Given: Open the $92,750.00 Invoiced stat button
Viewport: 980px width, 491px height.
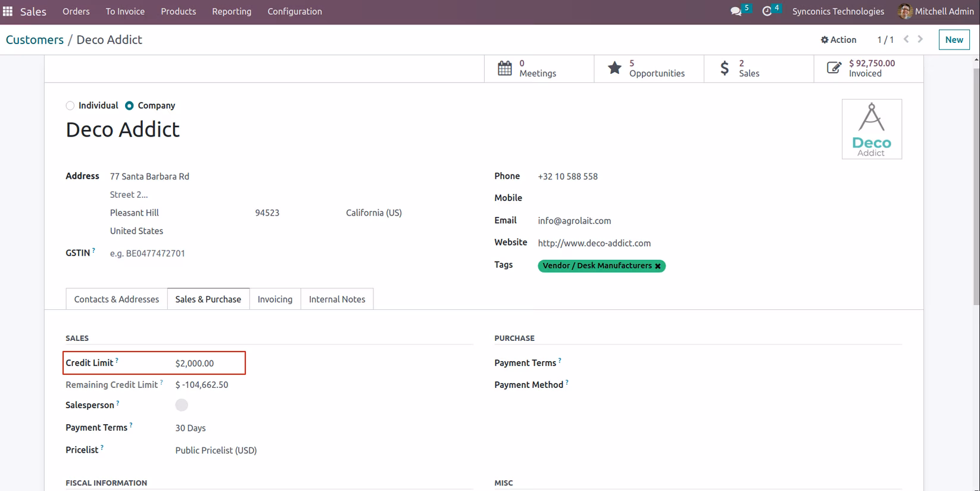Looking at the screenshot, I should pyautogui.click(x=869, y=69).
